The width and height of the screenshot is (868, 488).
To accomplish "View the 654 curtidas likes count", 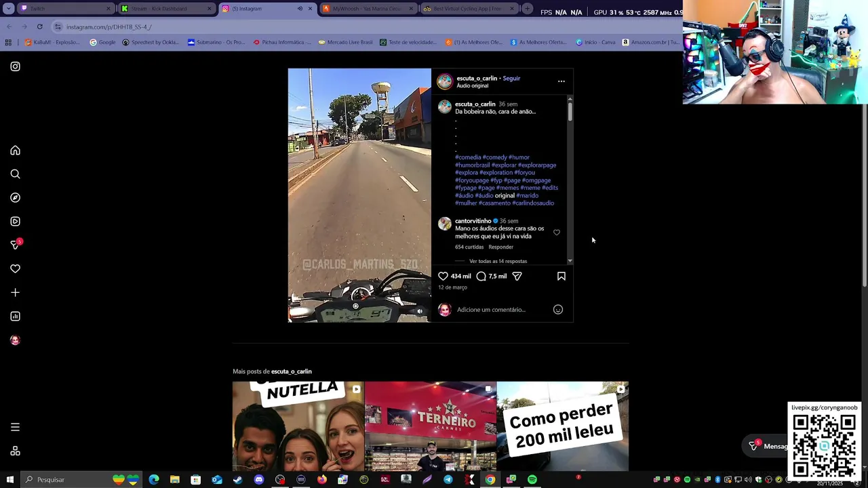I will coord(469,247).
